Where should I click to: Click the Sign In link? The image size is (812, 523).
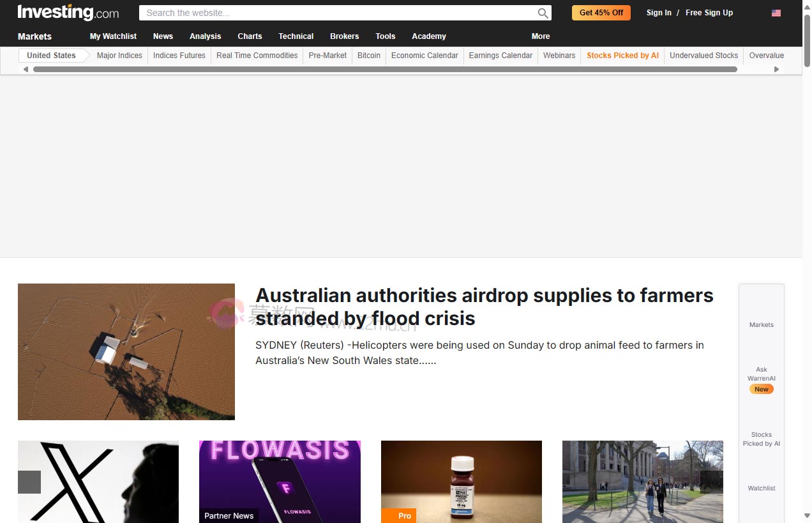click(x=658, y=13)
